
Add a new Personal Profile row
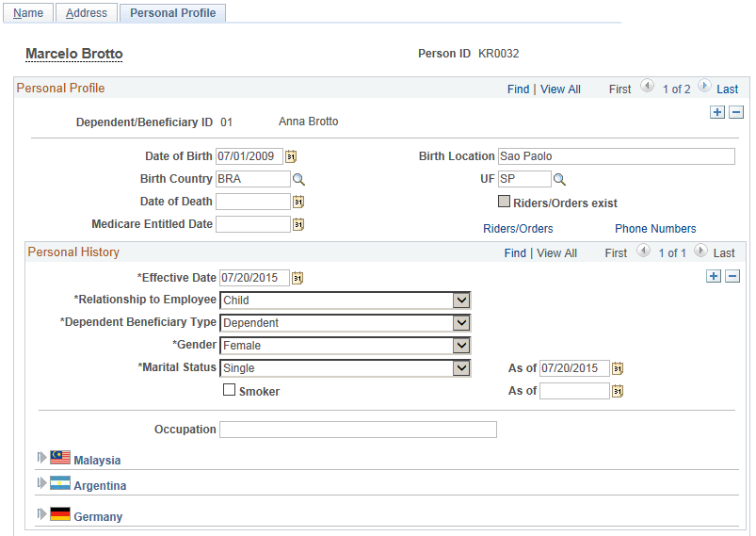(x=717, y=112)
